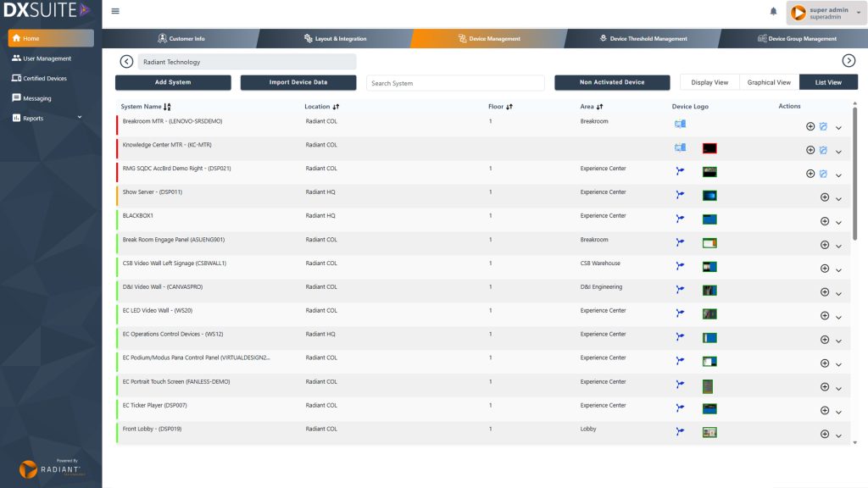Image resolution: width=868 pixels, height=488 pixels.
Task: Go forward using the right arrow circle
Action: (x=848, y=60)
